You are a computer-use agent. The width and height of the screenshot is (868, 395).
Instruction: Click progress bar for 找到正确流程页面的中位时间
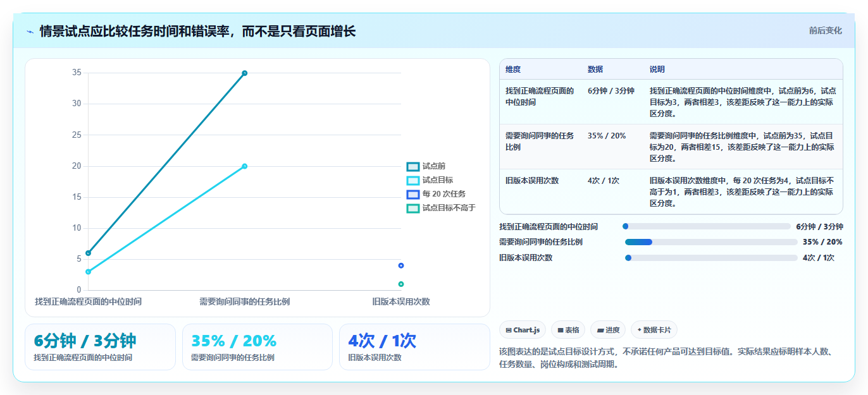click(707, 226)
